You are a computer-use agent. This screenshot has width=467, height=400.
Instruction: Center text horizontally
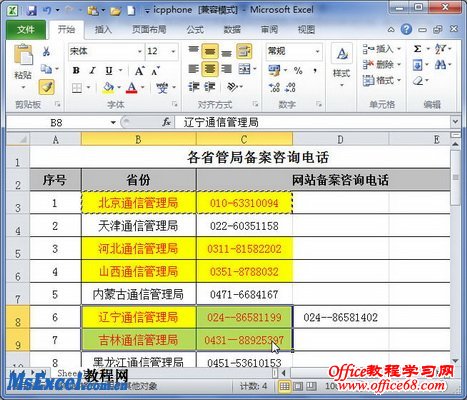(x=210, y=69)
